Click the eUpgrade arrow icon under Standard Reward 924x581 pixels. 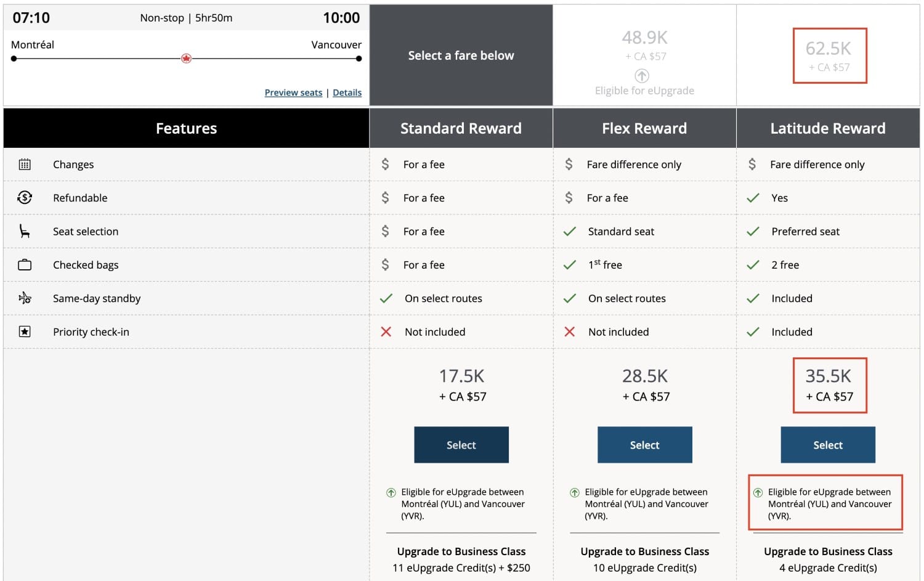click(390, 492)
